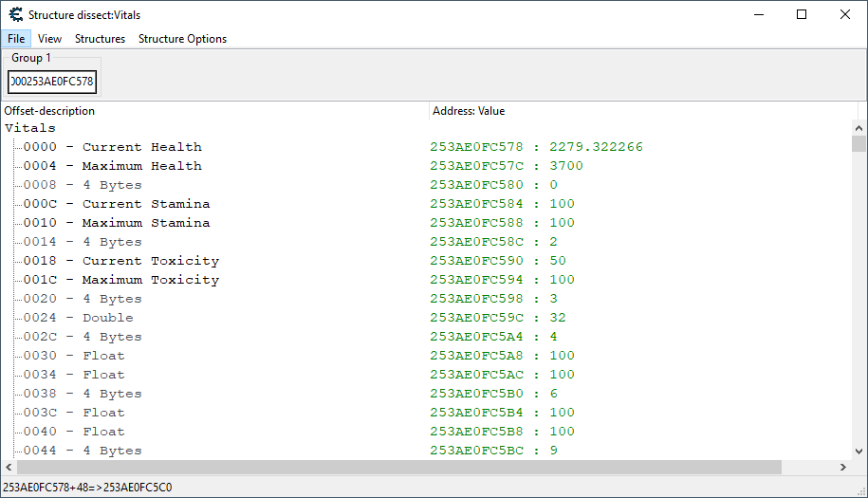This screenshot has width=868, height=498.
Task: Select the Vitals root tree node
Action: (30, 128)
